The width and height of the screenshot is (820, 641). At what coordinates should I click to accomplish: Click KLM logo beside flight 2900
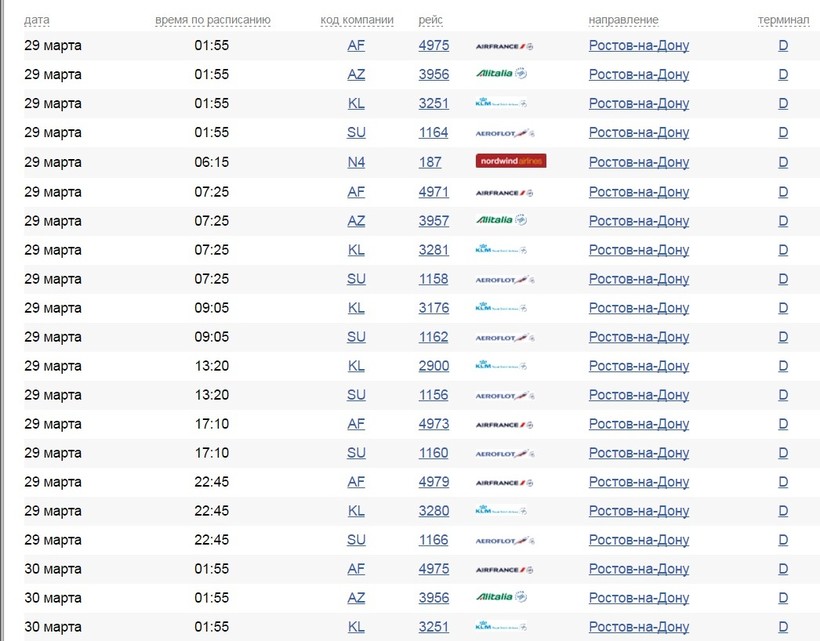(501, 365)
